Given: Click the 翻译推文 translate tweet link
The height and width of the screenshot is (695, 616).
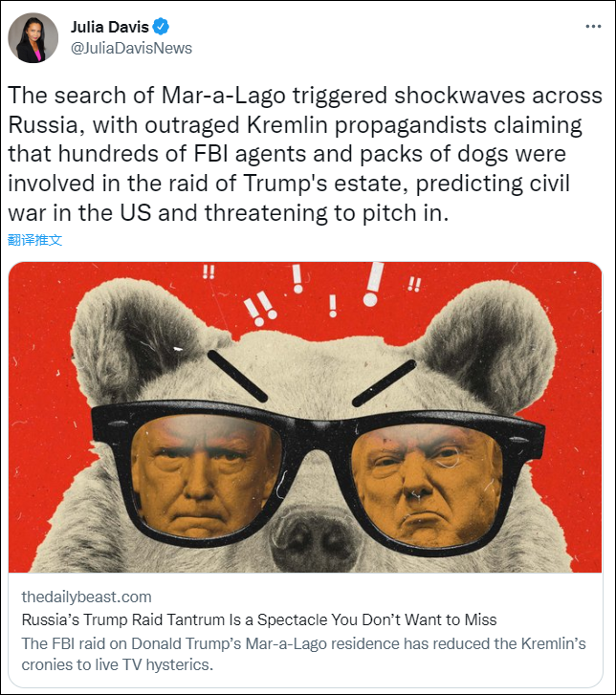Looking at the screenshot, I should tap(35, 240).
